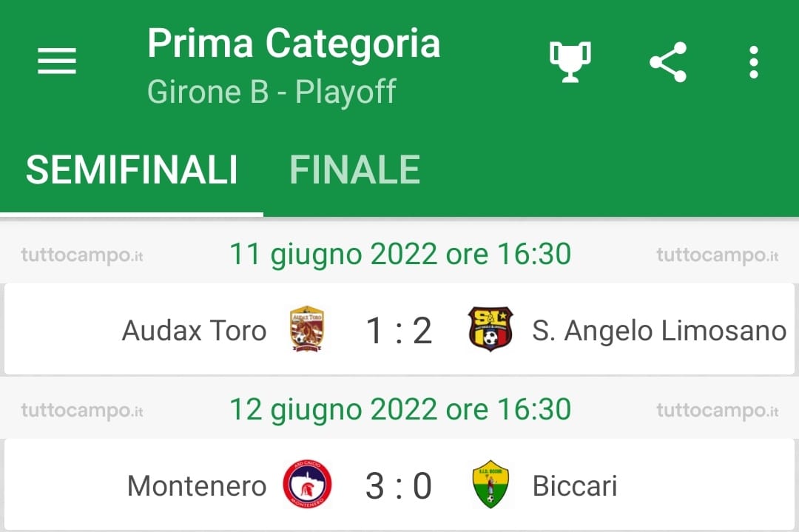Open the 1 : 2 match score
This screenshot has height=532, width=799.
[399, 331]
